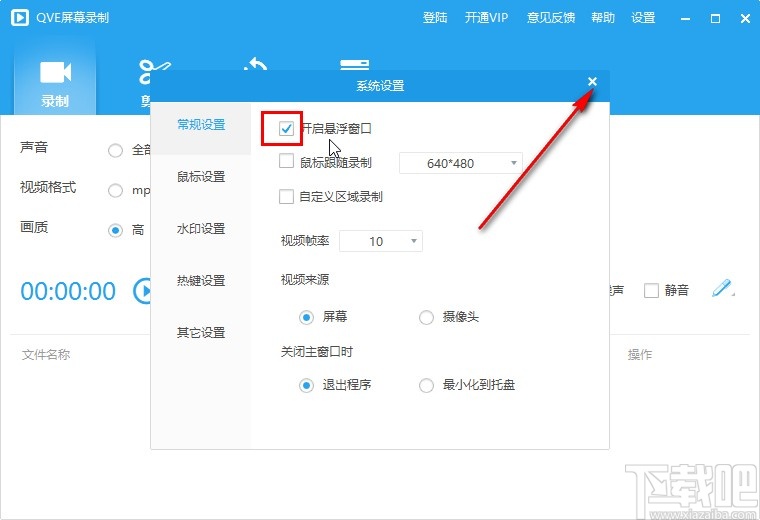Open the 视频帧率 dropdown showing 10

380,241
